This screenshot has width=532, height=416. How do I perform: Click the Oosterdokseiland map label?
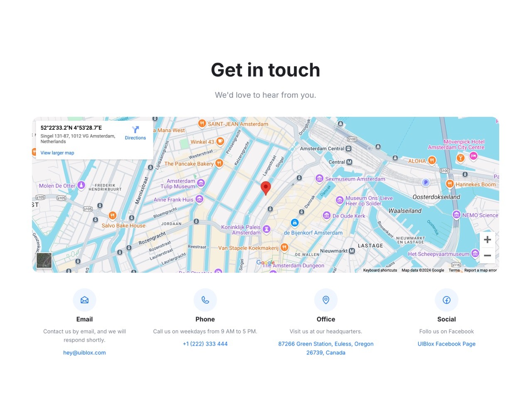point(436,197)
